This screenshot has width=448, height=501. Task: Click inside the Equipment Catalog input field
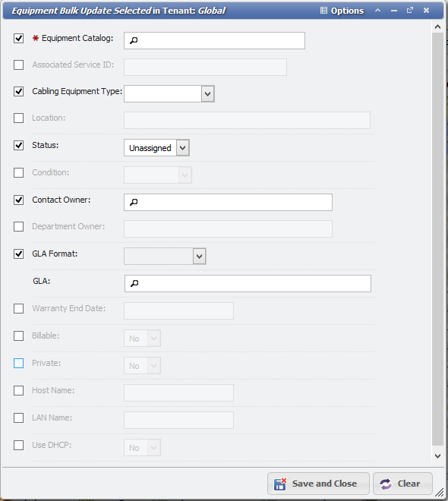tap(214, 40)
